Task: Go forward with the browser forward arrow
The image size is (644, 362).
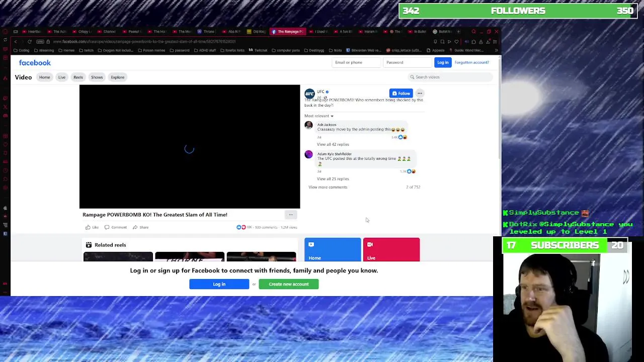Action: click(x=22, y=42)
